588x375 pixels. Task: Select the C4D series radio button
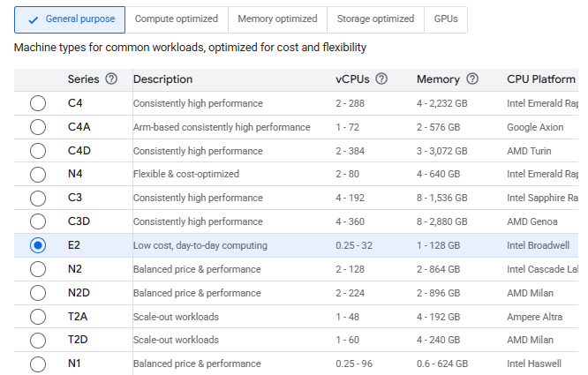point(38,151)
